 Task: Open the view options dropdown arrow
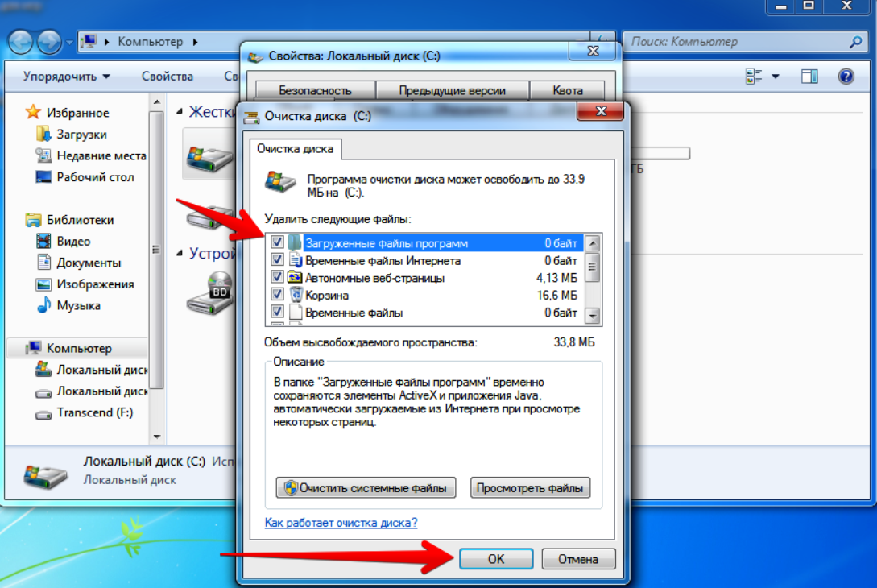776,76
